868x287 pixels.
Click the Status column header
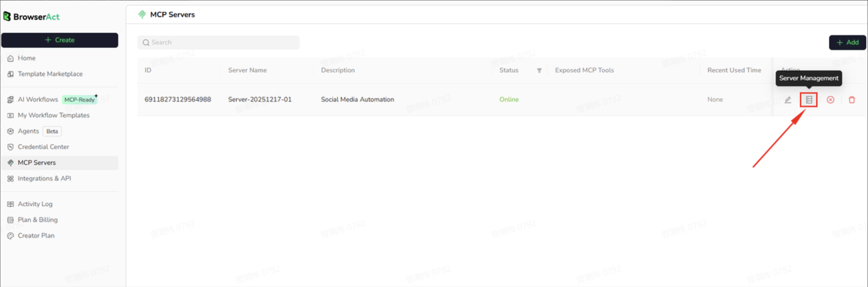click(509, 70)
